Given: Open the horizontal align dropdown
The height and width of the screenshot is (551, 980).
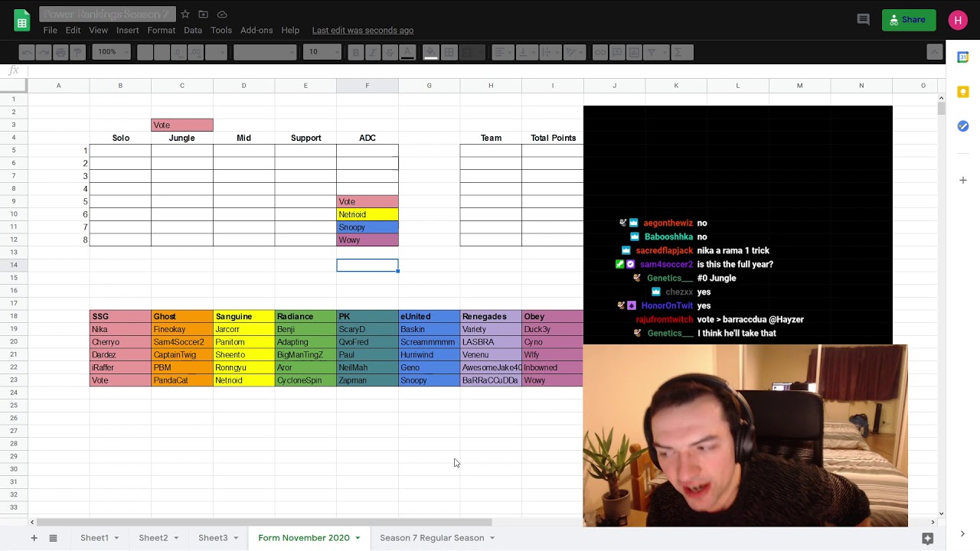Looking at the screenshot, I should 503,52.
